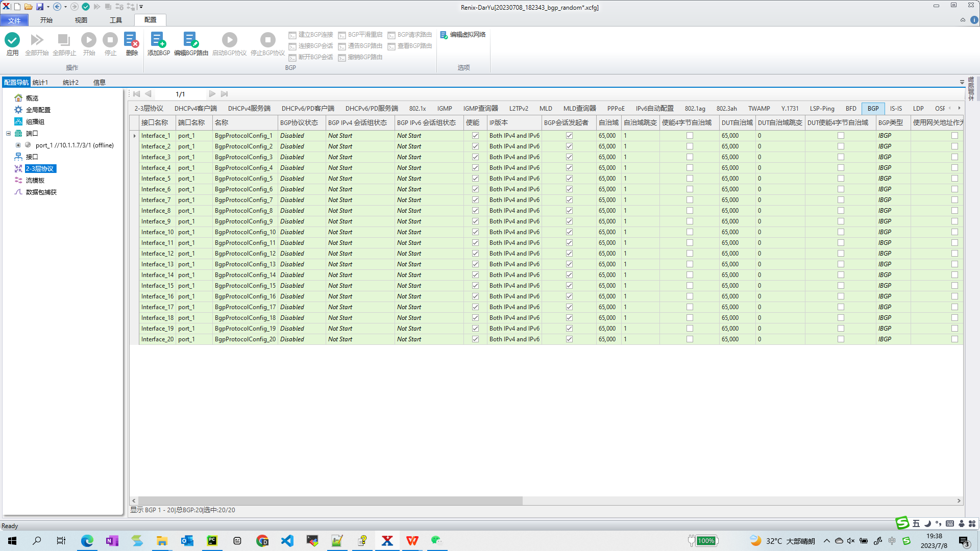Click the Add BGP (添加BGP) icon
Viewport: 980px width, 551px height.
[158, 40]
